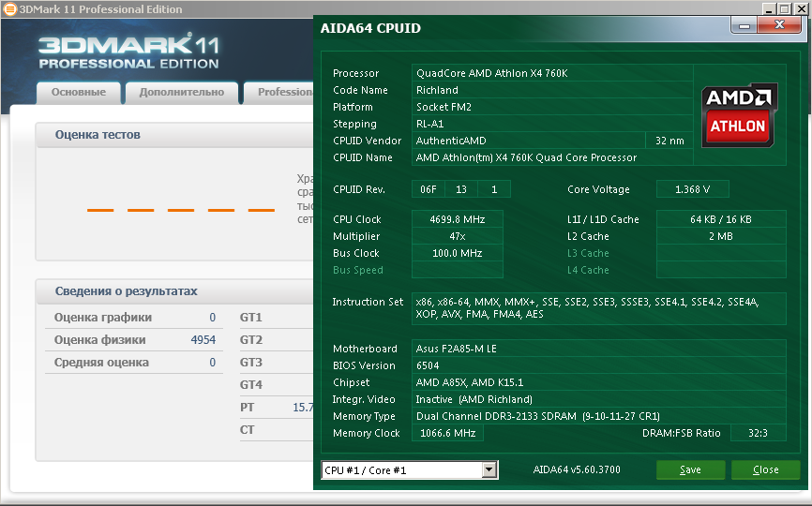
Task: Click the 1.368 V core voltage field
Action: pos(692,189)
